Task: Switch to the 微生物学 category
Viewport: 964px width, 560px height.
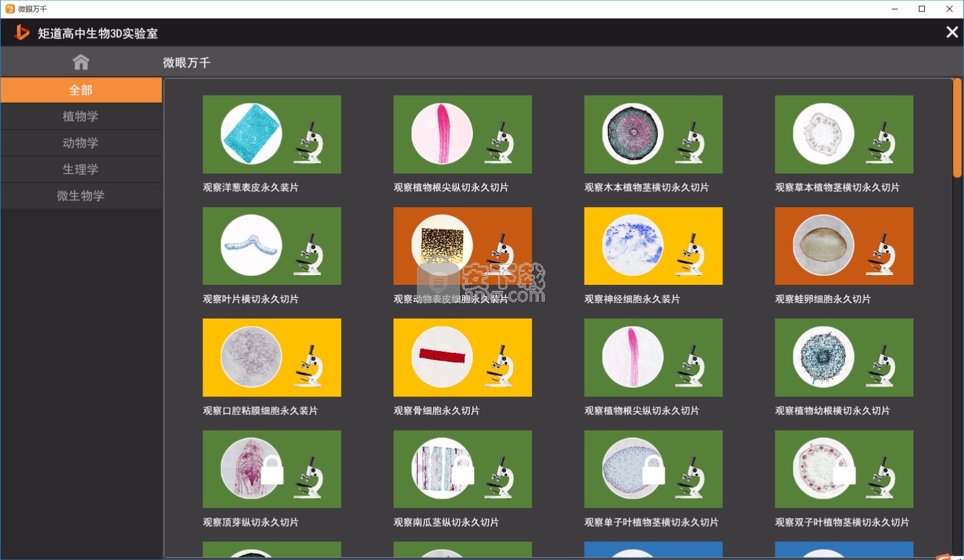Action: coord(81,196)
